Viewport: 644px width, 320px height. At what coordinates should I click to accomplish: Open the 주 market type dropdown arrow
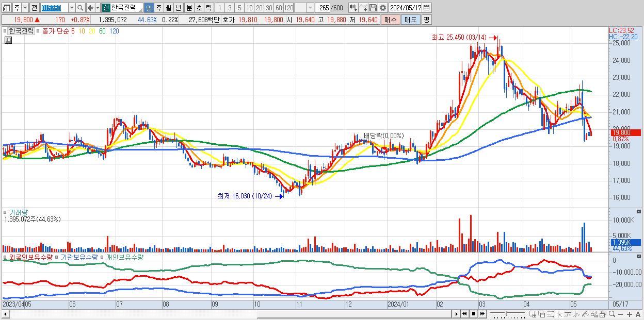click(x=25, y=8)
